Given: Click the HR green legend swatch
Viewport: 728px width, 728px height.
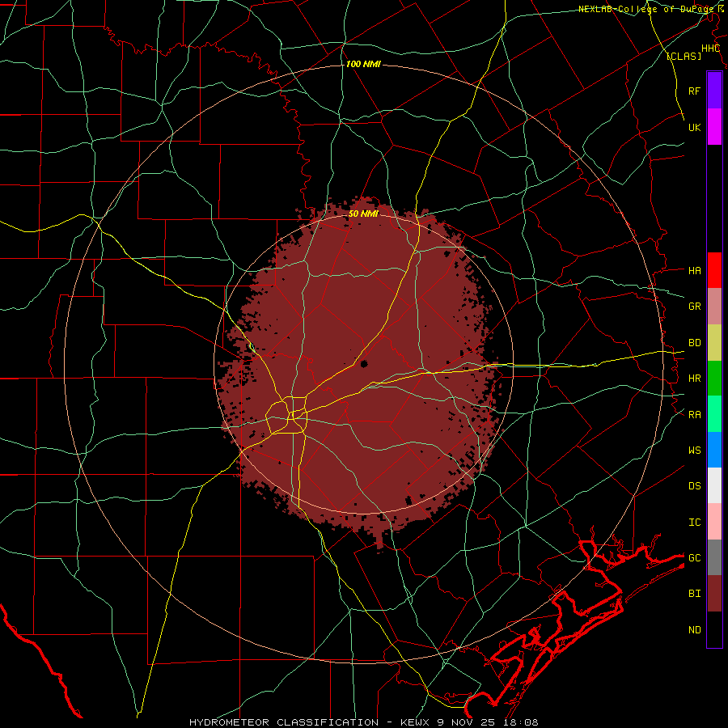Looking at the screenshot, I should (x=714, y=379).
